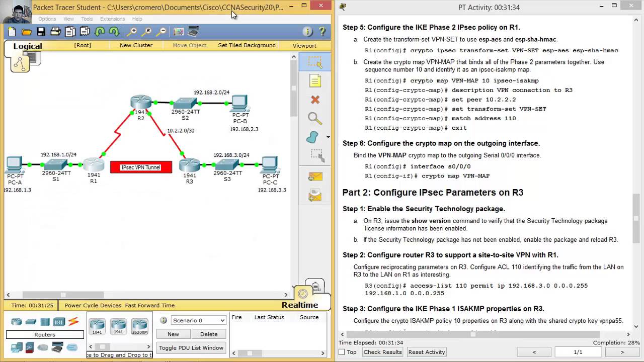Open the Custom Devices Dialog icon
644x362 pixels.
click(193, 32)
